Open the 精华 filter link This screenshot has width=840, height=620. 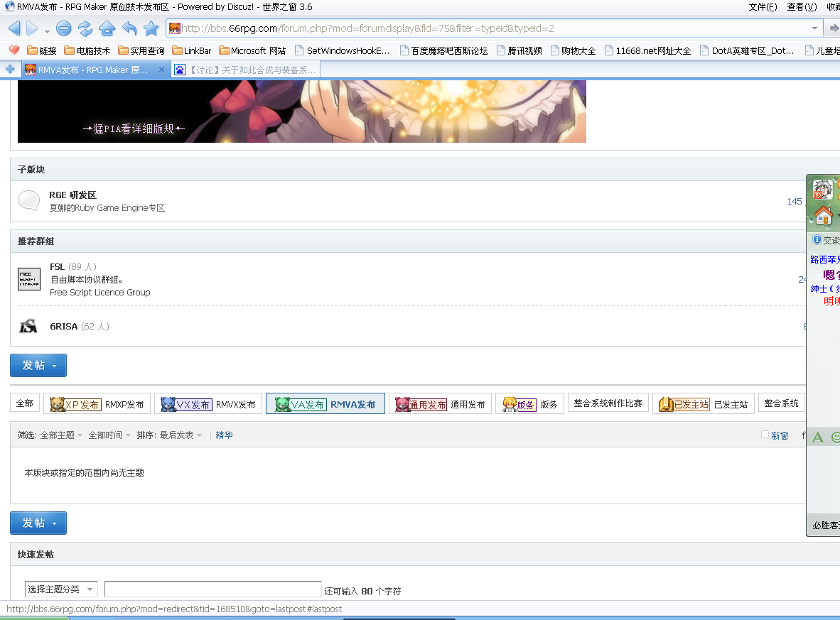224,435
